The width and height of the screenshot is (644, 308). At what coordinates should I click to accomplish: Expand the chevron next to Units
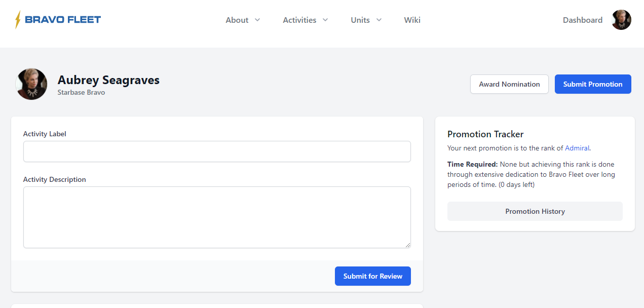379,20
